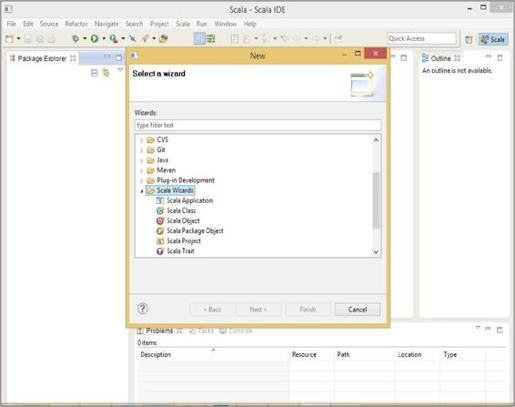515x407 pixels.
Task: Click the Next button
Action: pos(258,309)
